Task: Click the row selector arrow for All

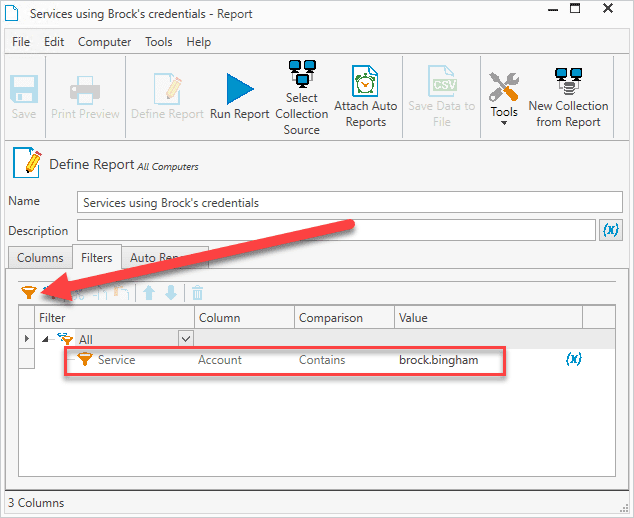Action: tap(27, 338)
